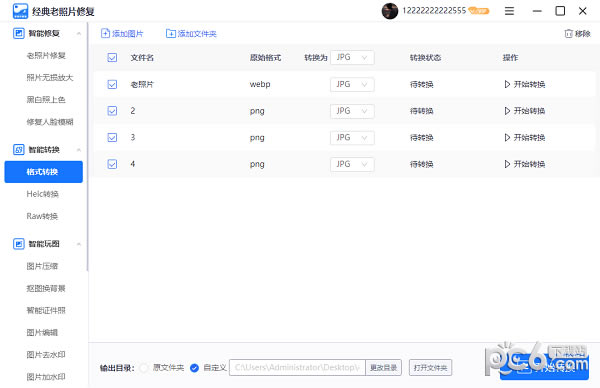This screenshot has height=388, width=600.
Task: Click the 转换状态 column header
Action: 426,58
